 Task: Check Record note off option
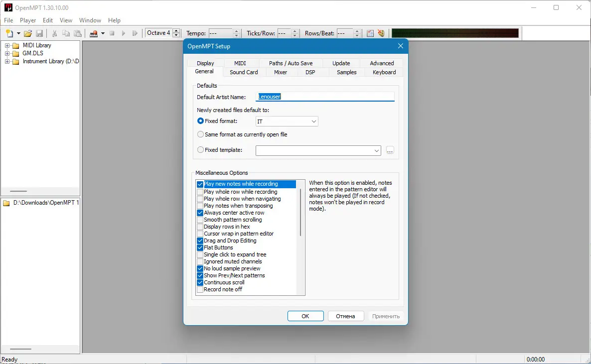point(200,289)
